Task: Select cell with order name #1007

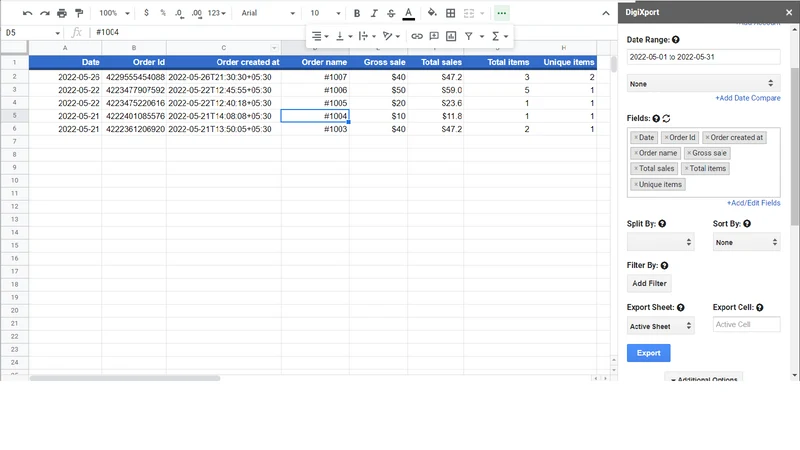Action: pyautogui.click(x=315, y=77)
